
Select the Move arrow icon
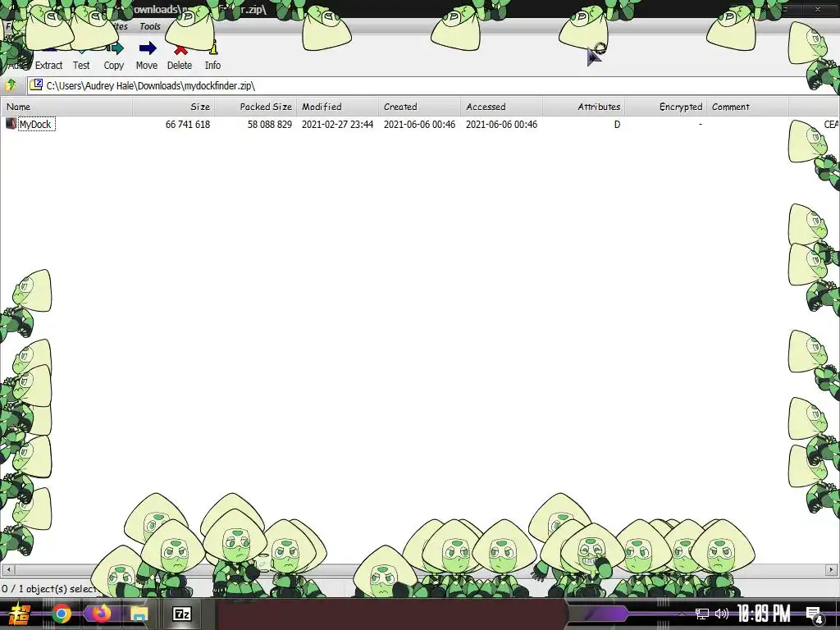click(x=148, y=48)
